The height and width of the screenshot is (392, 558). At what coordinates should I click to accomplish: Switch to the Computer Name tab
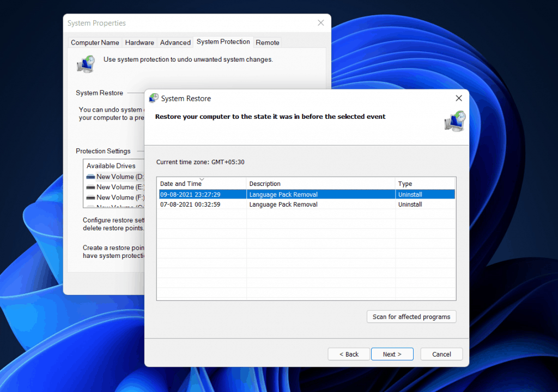point(94,42)
